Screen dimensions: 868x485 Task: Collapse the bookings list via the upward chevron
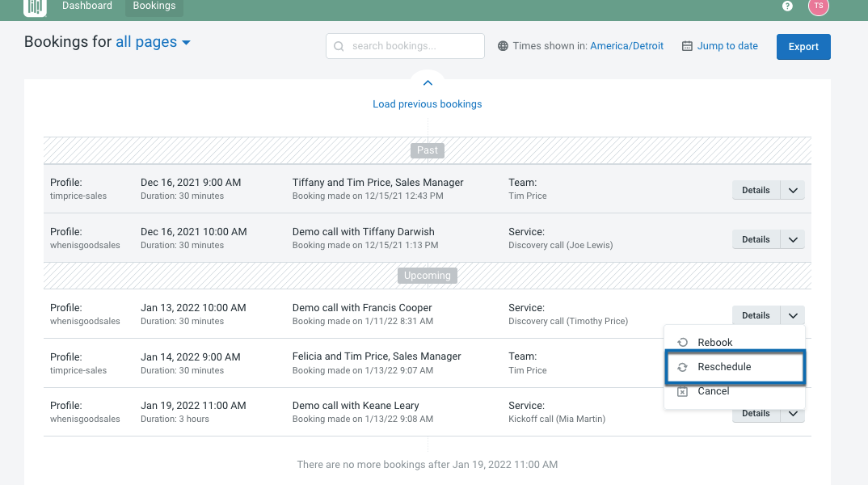pos(428,82)
